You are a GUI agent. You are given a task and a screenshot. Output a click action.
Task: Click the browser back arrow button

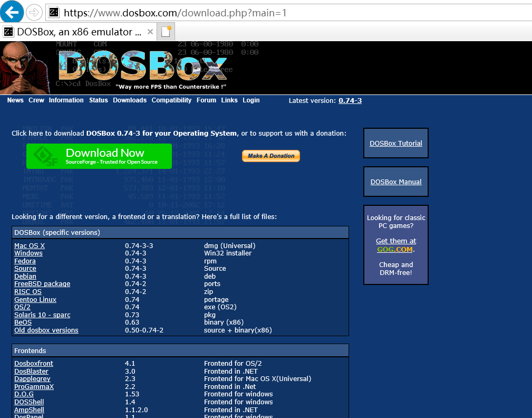(12, 13)
